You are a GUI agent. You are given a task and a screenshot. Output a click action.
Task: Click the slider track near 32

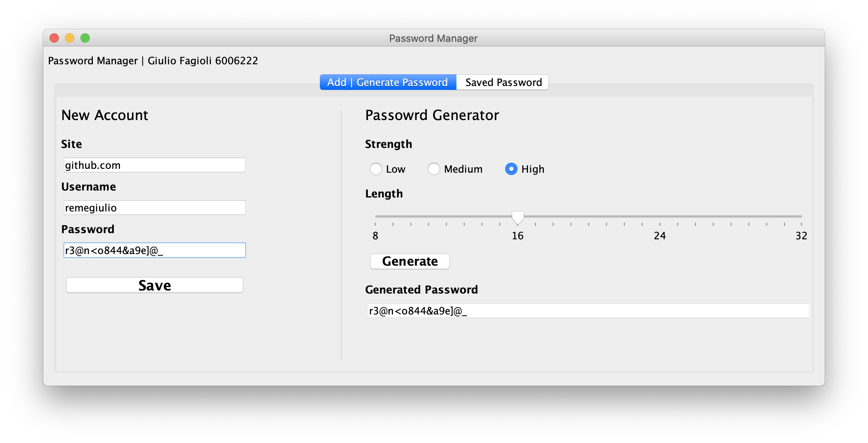click(x=801, y=216)
